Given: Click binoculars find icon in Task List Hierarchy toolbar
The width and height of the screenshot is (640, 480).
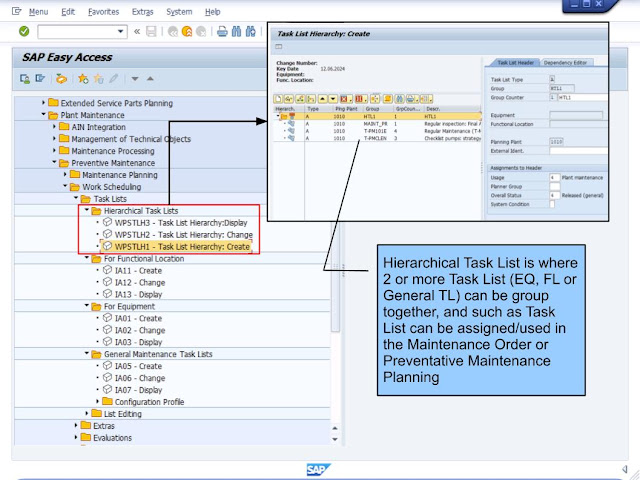Looking at the screenshot, I should pyautogui.click(x=400, y=99).
